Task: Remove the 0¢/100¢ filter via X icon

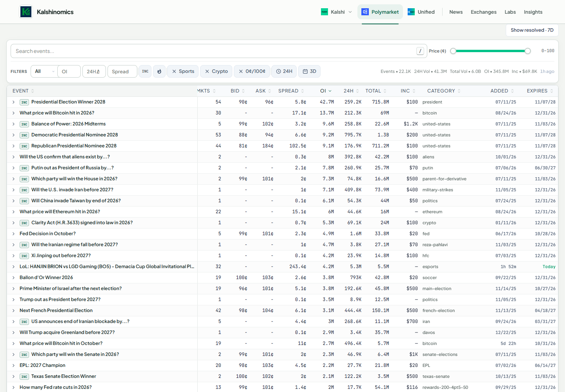Action: click(x=241, y=71)
